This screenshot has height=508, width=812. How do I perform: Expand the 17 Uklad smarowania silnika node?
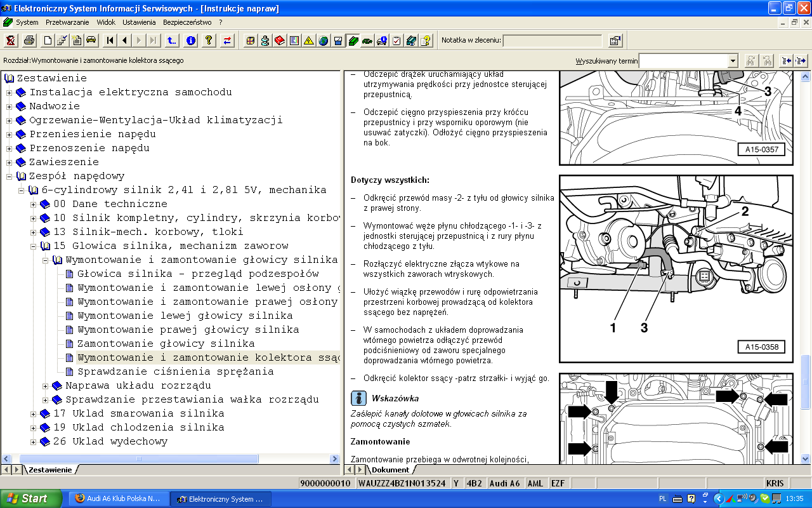coord(34,413)
